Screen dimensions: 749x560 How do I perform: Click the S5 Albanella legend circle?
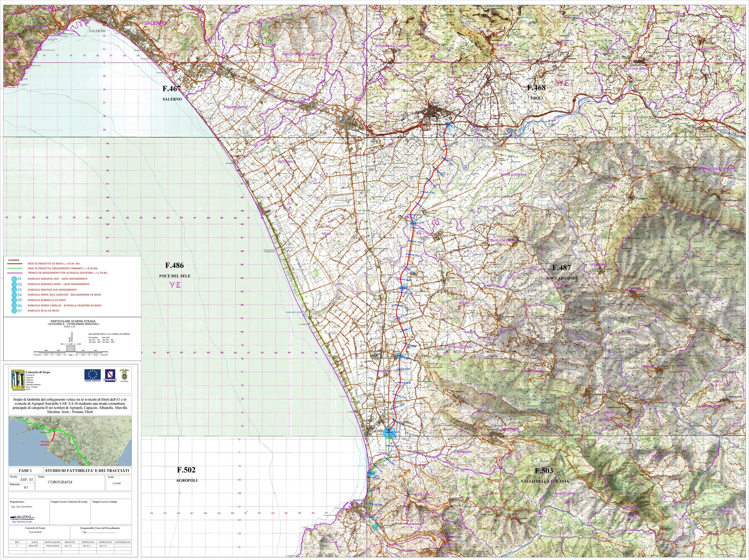[x=14, y=300]
